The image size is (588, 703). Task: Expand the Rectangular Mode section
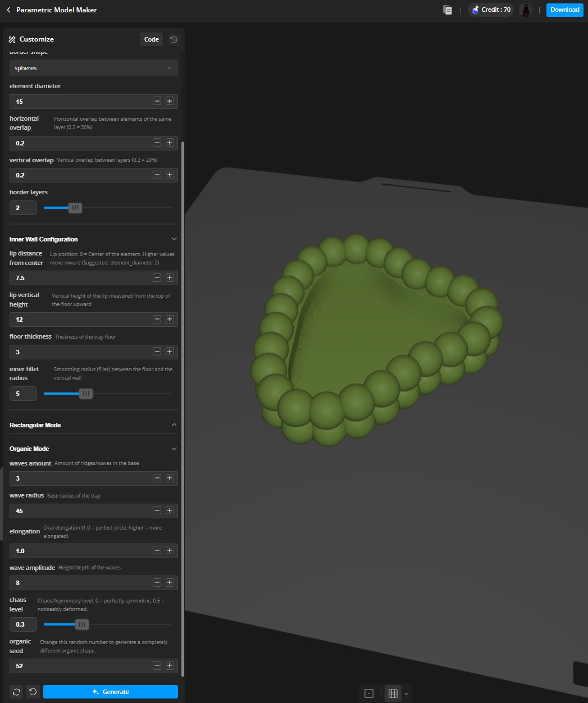pos(174,425)
